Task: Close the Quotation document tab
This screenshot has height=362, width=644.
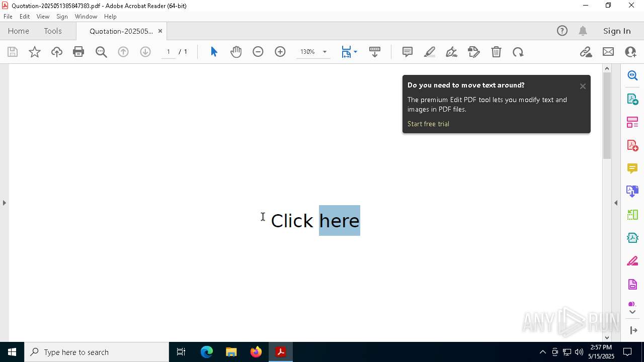Action: [160, 31]
